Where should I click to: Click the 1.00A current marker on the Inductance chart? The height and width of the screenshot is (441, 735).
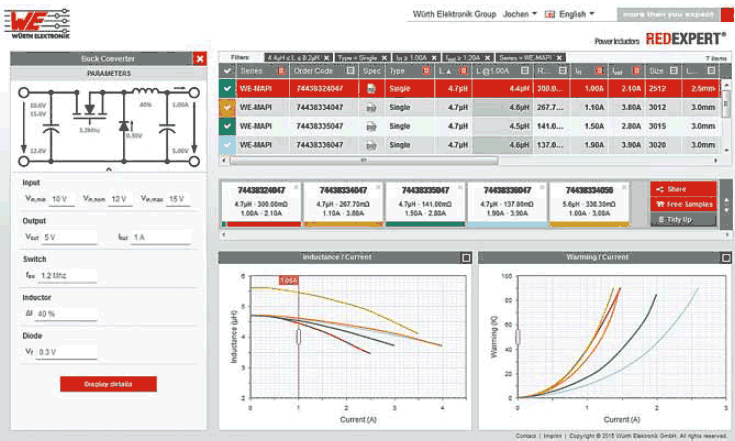(x=288, y=280)
